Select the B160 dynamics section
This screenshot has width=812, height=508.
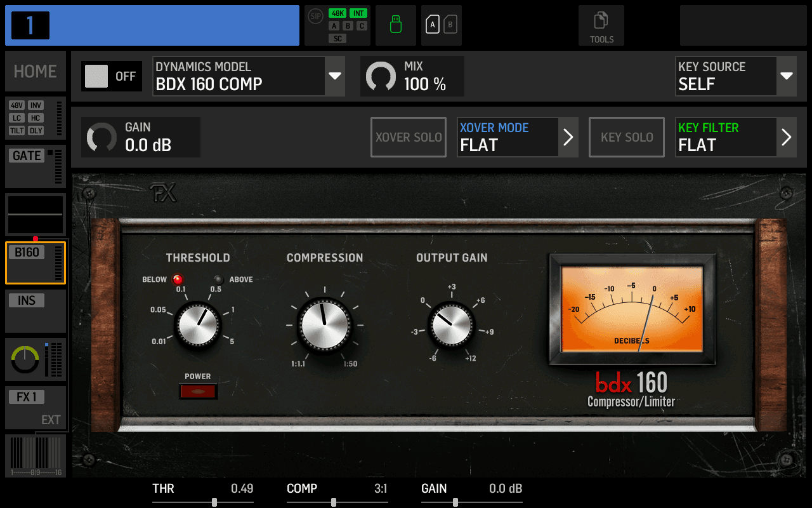point(36,263)
